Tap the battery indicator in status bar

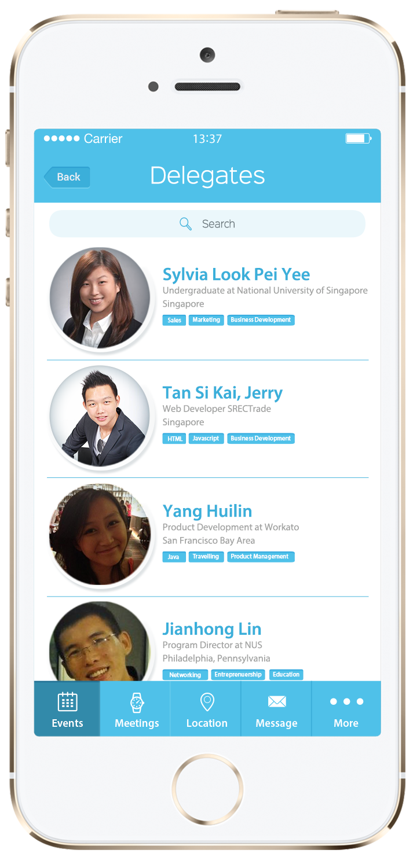point(359,138)
